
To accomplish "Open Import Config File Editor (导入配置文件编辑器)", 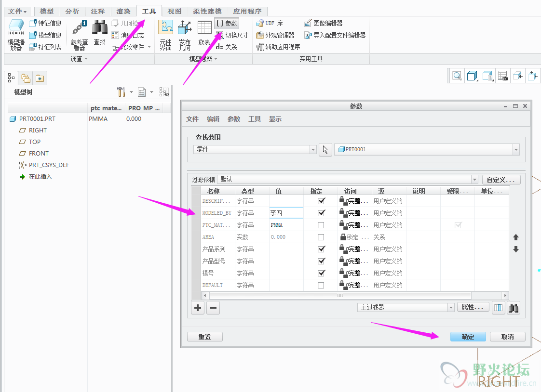I will (335, 35).
